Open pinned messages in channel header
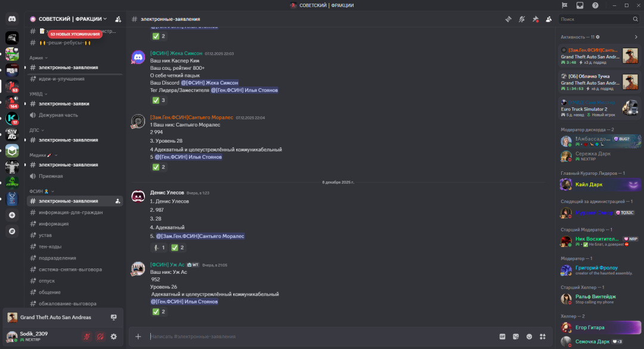644x349 pixels. (x=535, y=19)
